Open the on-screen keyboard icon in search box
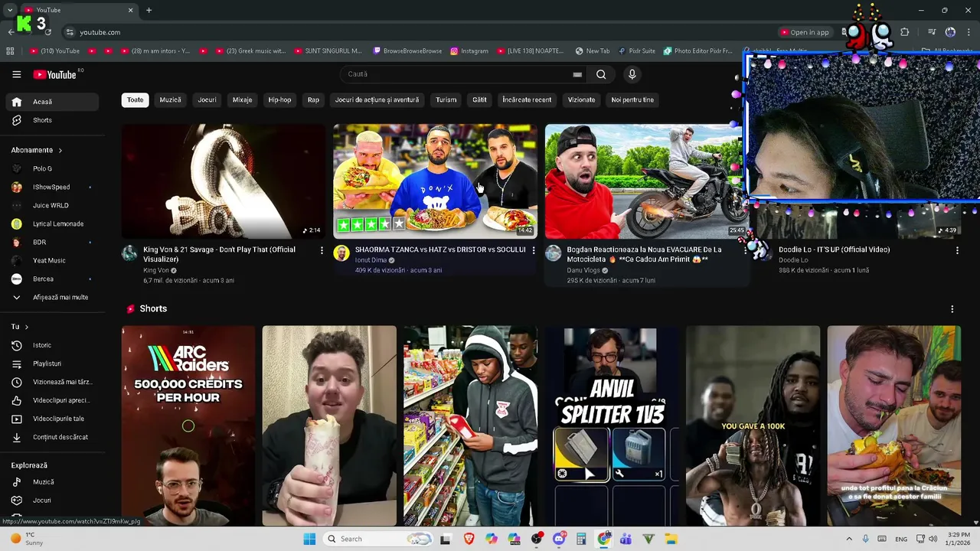Image resolution: width=980 pixels, height=551 pixels. (x=577, y=74)
